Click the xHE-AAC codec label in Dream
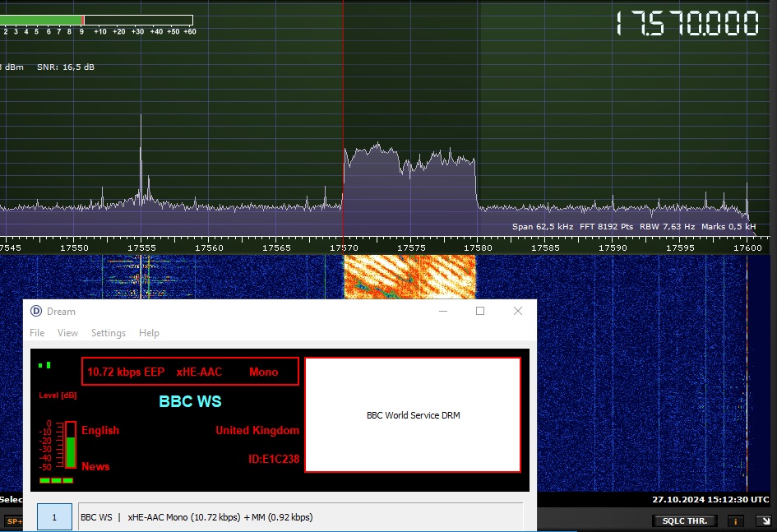The height and width of the screenshot is (532, 777). click(x=199, y=372)
